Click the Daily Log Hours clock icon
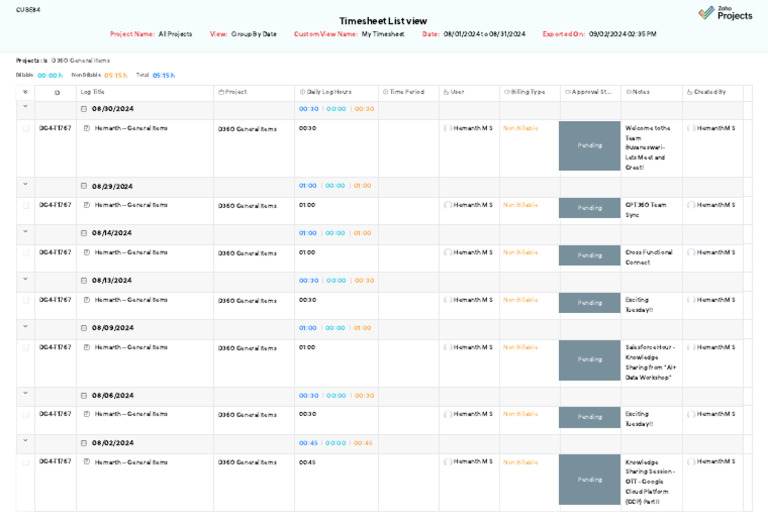Image resolution: width=768 pixels, height=525 pixels. (x=302, y=92)
